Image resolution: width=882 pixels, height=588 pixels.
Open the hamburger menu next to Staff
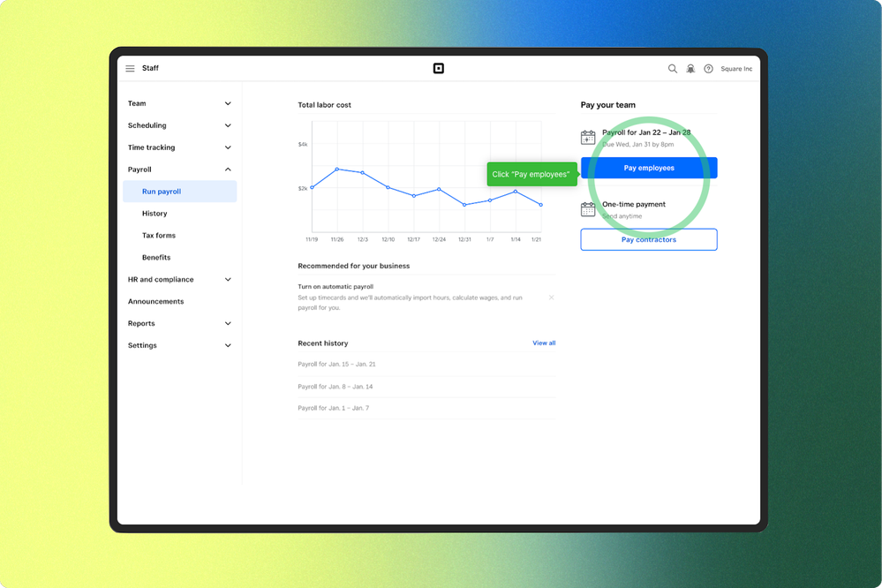(x=130, y=69)
